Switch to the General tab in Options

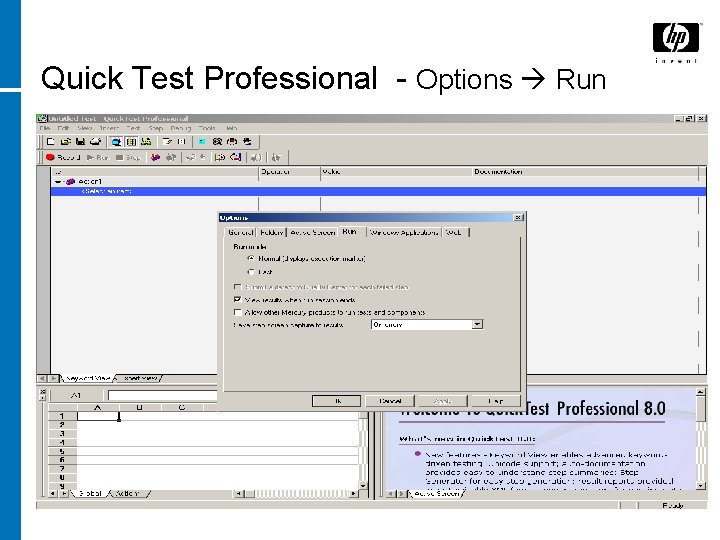point(240,232)
